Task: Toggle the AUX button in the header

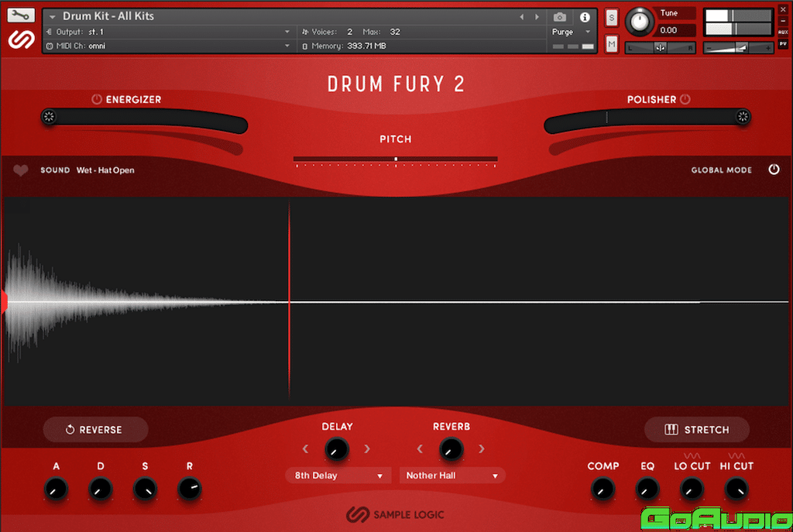Action: (x=783, y=33)
